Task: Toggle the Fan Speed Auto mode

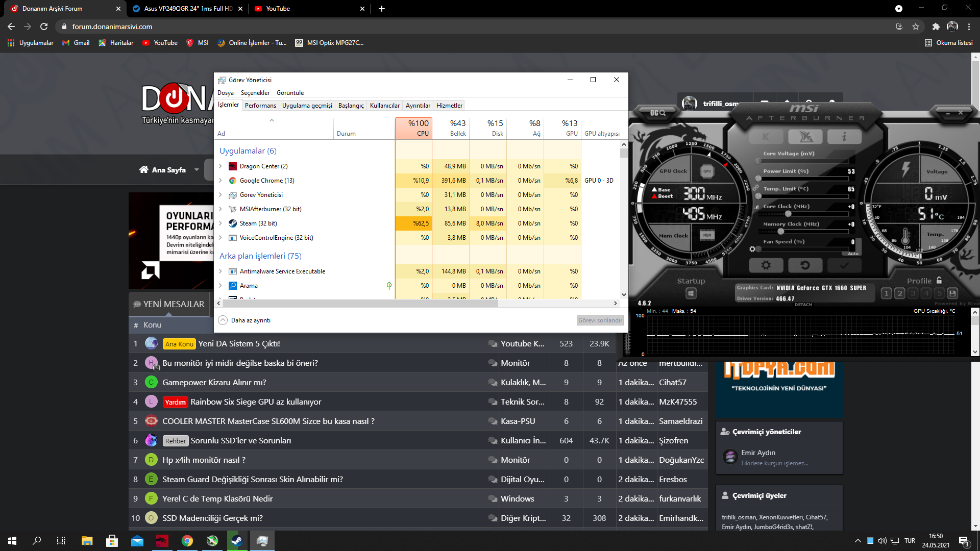Action: tap(853, 254)
